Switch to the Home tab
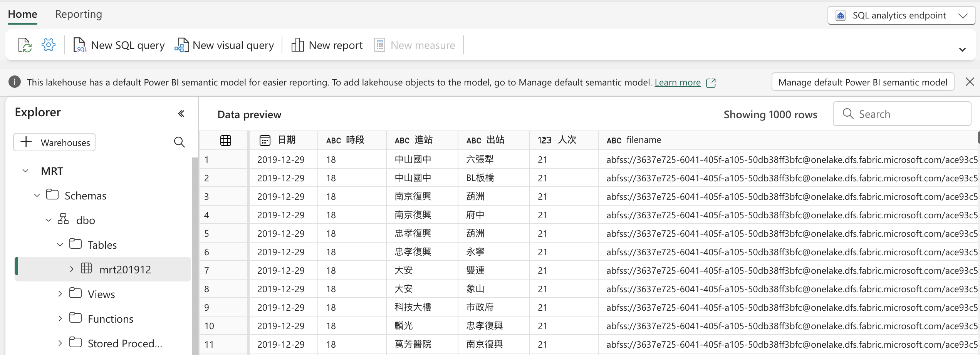Image resolution: width=980 pixels, height=355 pixels. click(x=22, y=14)
